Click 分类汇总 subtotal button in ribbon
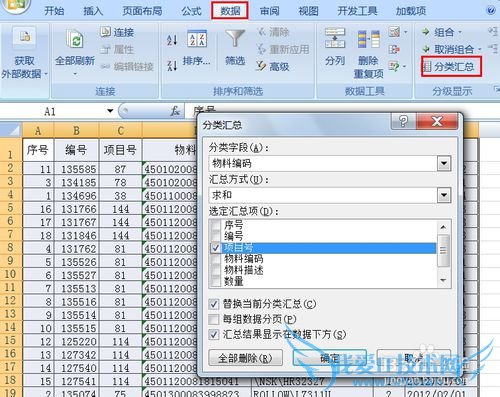This screenshot has width=500, height=397. (x=451, y=67)
